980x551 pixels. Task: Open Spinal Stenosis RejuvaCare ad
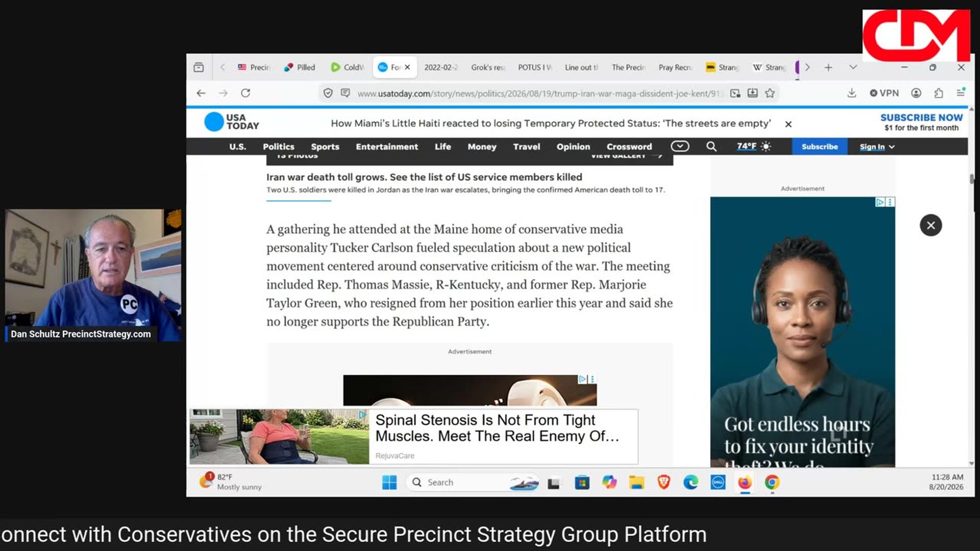(x=414, y=437)
